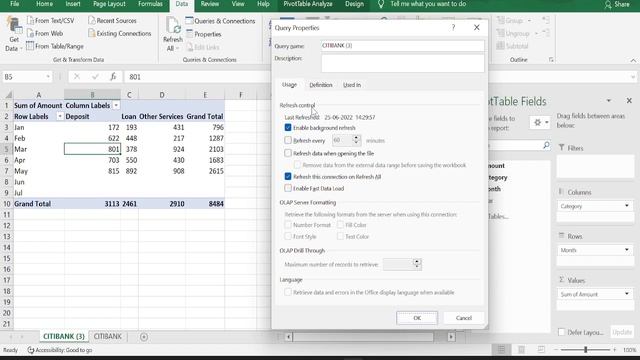Viewport: 640px width, 360px height.
Task: Open the Month field dropdown in Rows
Action: pos(627,249)
